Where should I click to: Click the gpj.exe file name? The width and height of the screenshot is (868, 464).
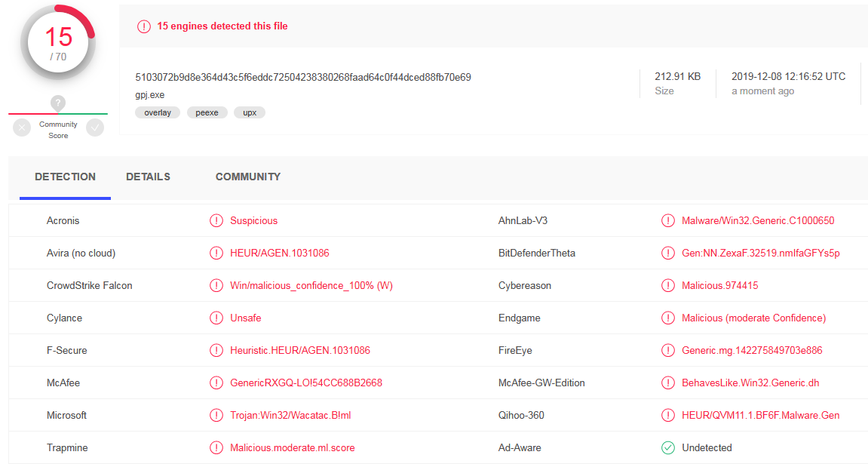149,95
